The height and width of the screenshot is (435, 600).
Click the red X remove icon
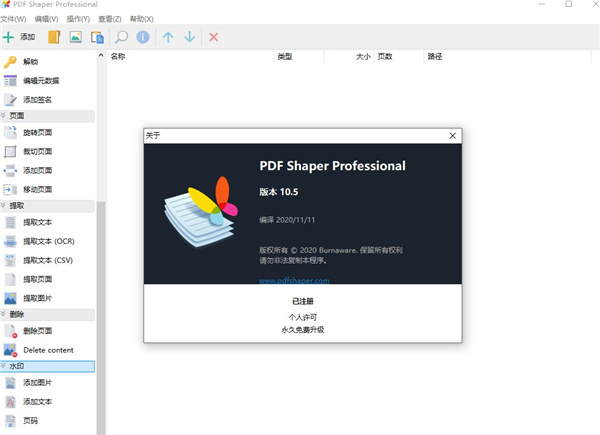[214, 37]
